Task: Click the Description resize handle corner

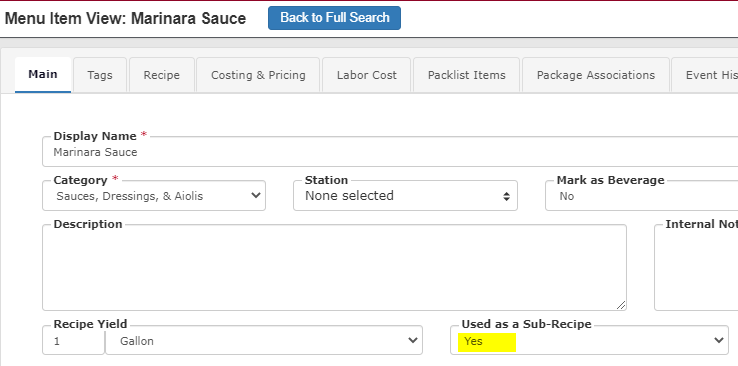Action: coord(621,305)
